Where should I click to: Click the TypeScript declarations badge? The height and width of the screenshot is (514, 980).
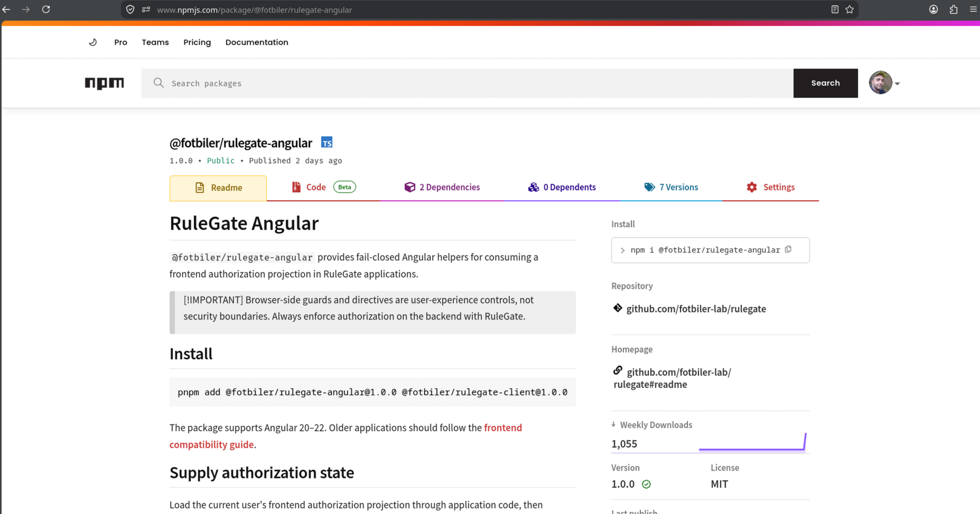tap(327, 143)
